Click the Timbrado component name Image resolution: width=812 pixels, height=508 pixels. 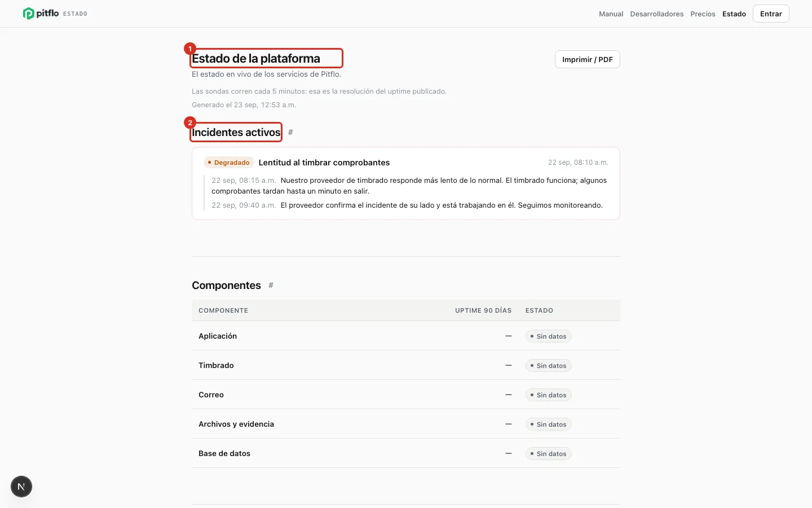coord(216,365)
